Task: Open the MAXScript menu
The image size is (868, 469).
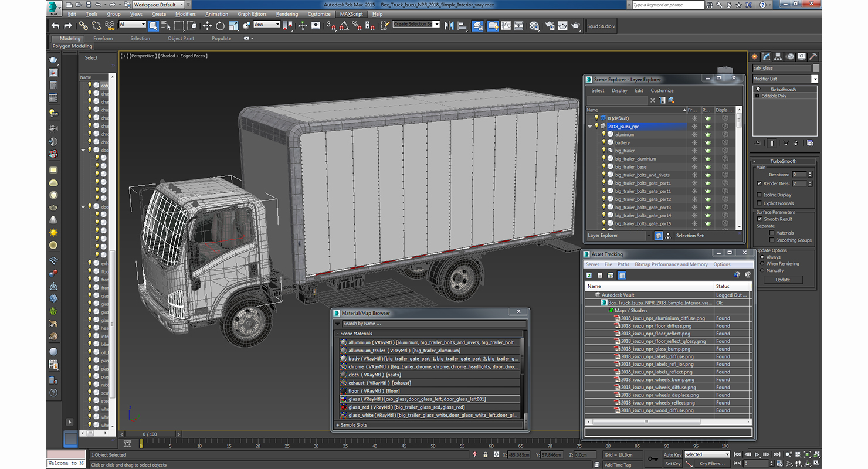Action: 351,14
